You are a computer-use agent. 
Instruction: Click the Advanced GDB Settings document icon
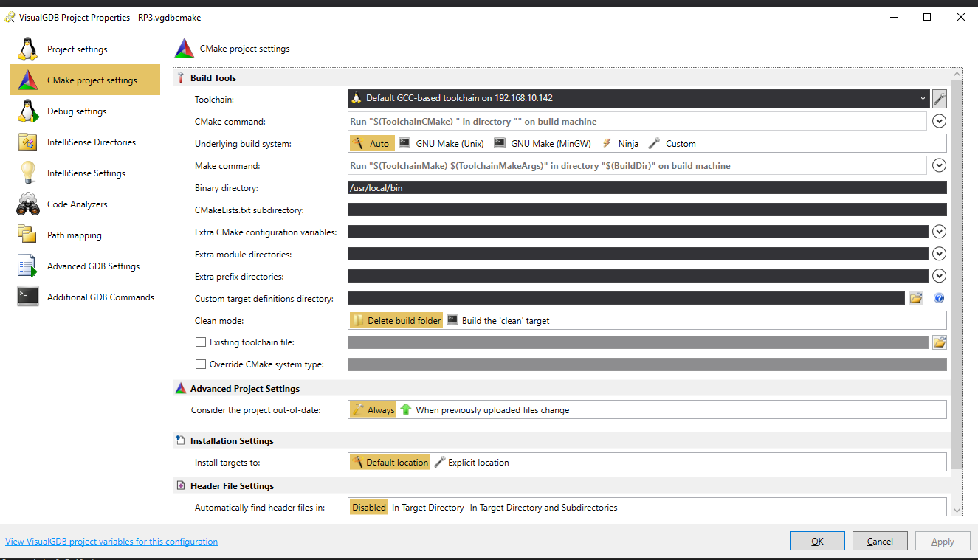pos(27,266)
